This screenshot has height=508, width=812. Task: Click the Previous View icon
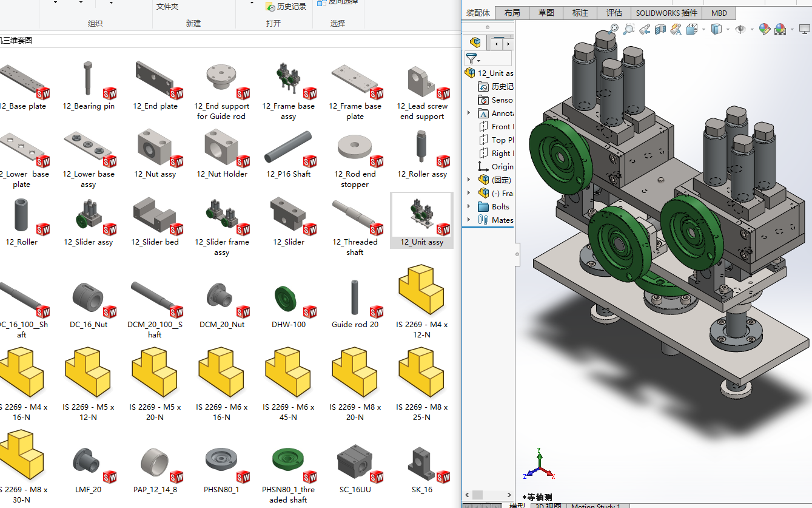click(645, 29)
